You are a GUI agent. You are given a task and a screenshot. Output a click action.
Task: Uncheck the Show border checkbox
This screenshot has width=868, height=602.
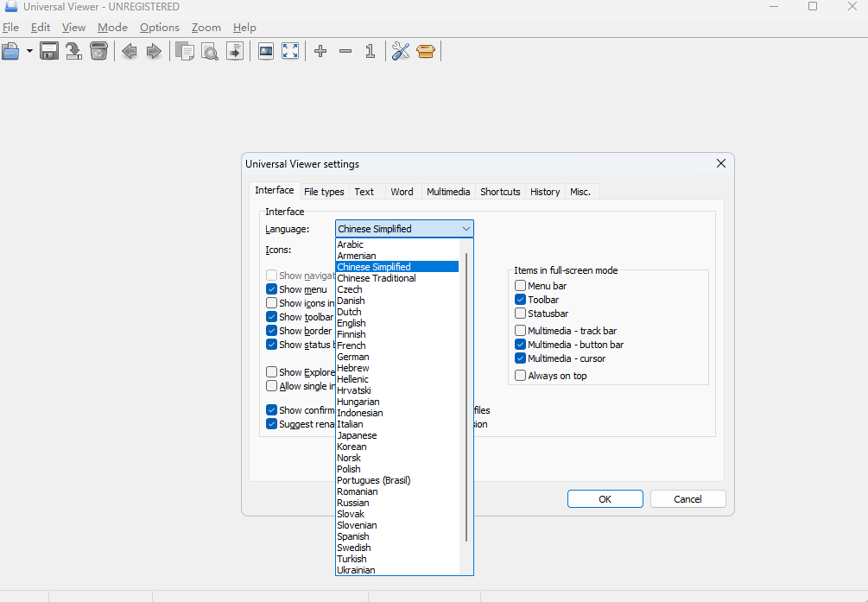(271, 331)
